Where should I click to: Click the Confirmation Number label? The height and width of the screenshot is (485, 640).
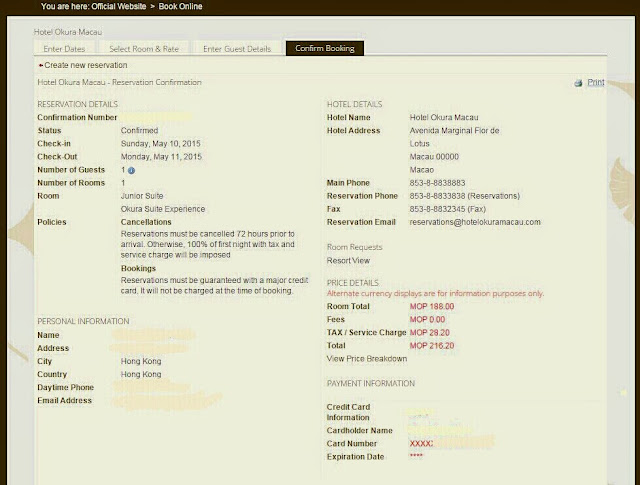click(77, 118)
